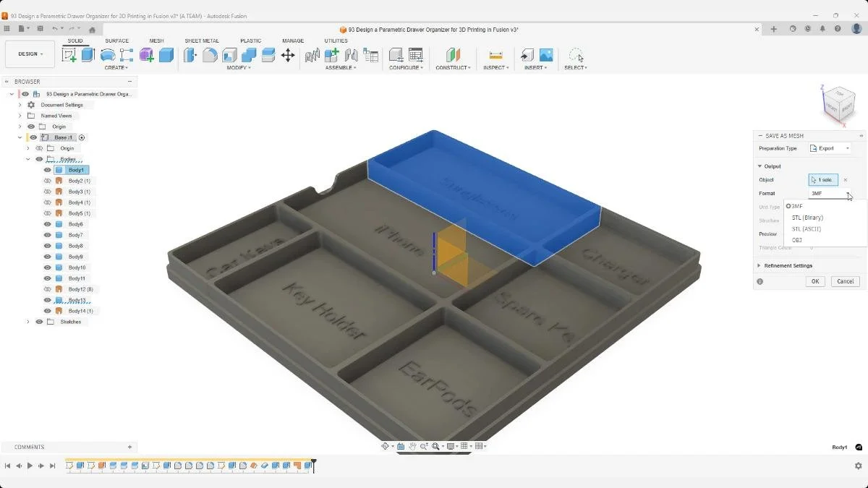Screen dimensions: 868x488
Task: Select STL (Binary) as export format
Action: point(807,217)
